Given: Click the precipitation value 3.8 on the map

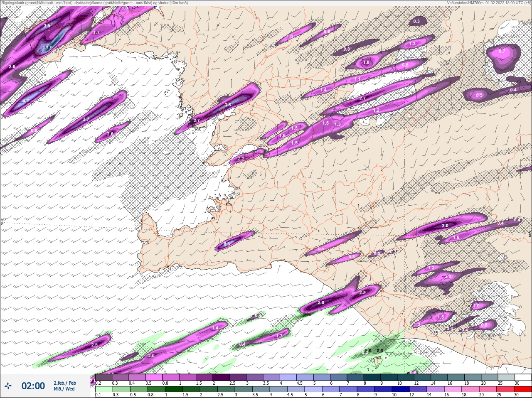Looking at the screenshot, I should 228,105.
